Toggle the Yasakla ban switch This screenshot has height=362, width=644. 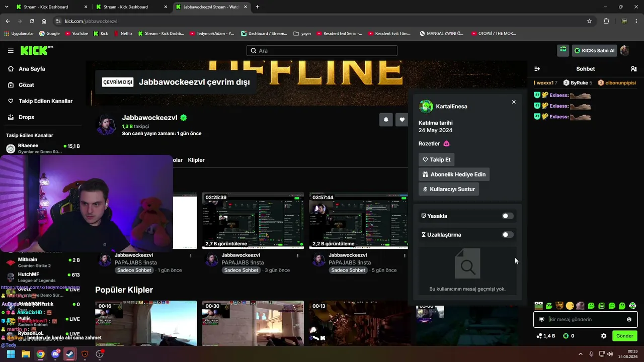(x=508, y=216)
